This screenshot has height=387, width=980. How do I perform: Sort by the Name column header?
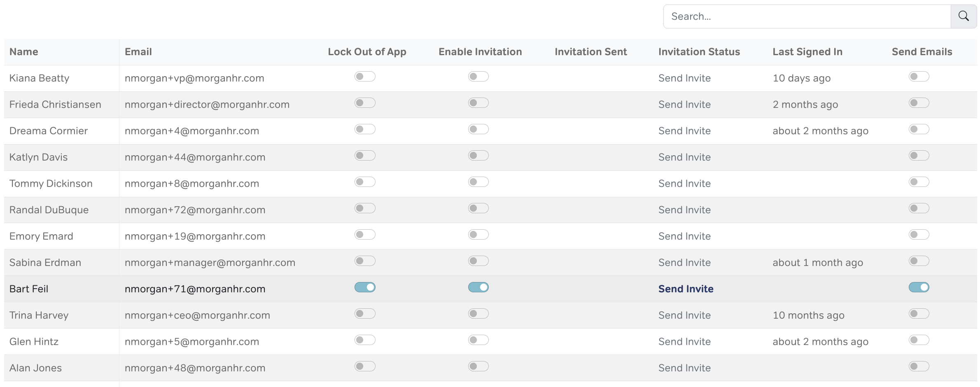[x=24, y=52]
